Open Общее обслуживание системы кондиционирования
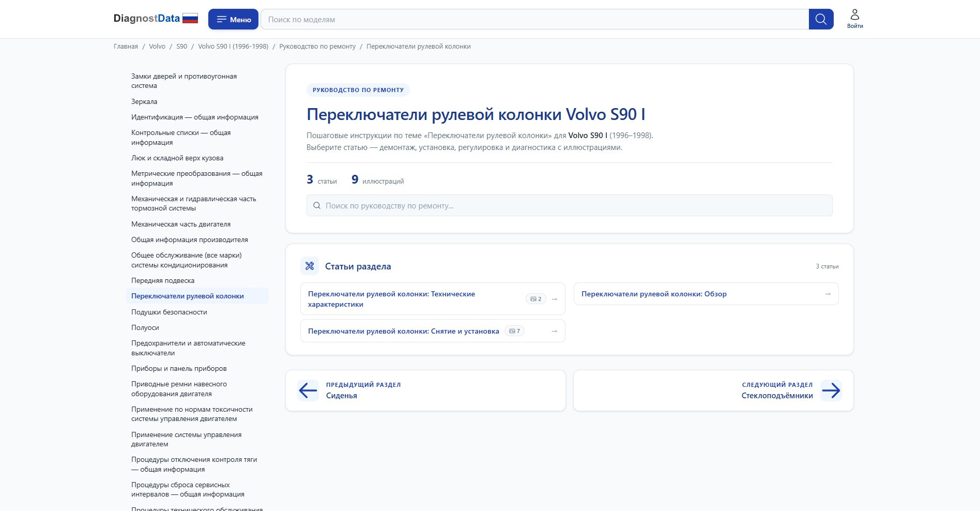This screenshot has width=980, height=511. pos(197,260)
